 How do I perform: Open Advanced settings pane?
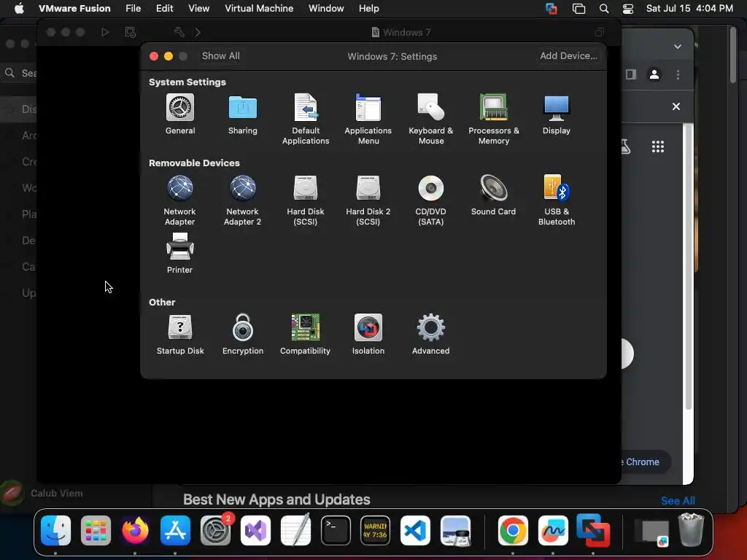tap(430, 334)
